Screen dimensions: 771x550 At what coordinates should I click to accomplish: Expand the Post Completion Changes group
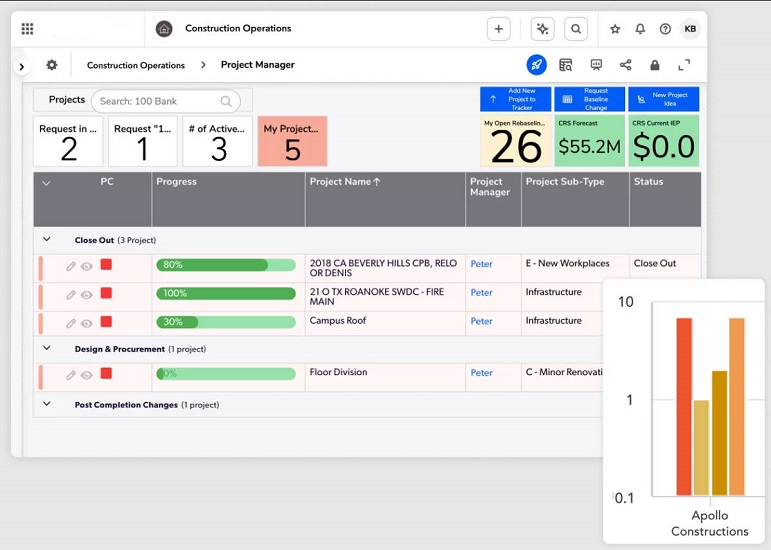pos(46,404)
